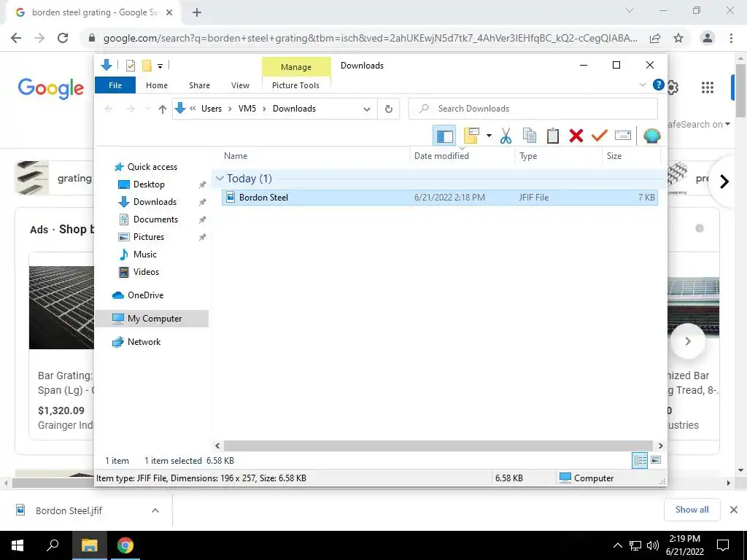Open Chrome profile avatar icon
The width and height of the screenshot is (747, 560).
tap(708, 38)
